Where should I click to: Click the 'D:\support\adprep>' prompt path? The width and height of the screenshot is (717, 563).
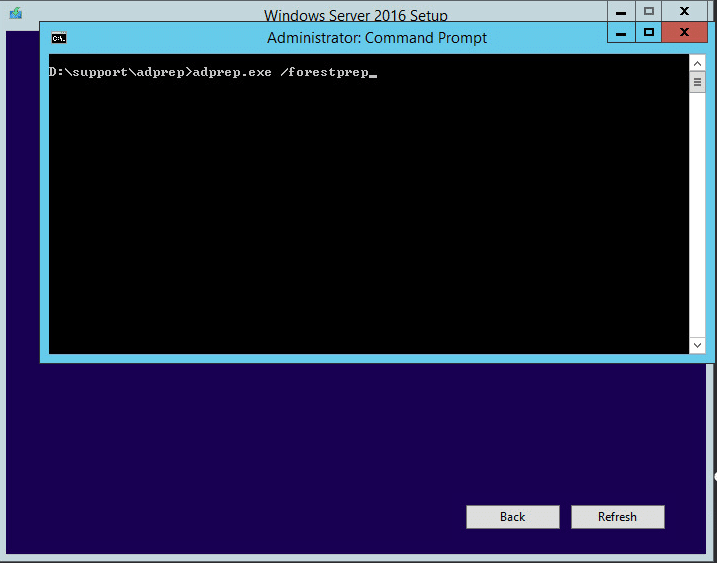120,72
